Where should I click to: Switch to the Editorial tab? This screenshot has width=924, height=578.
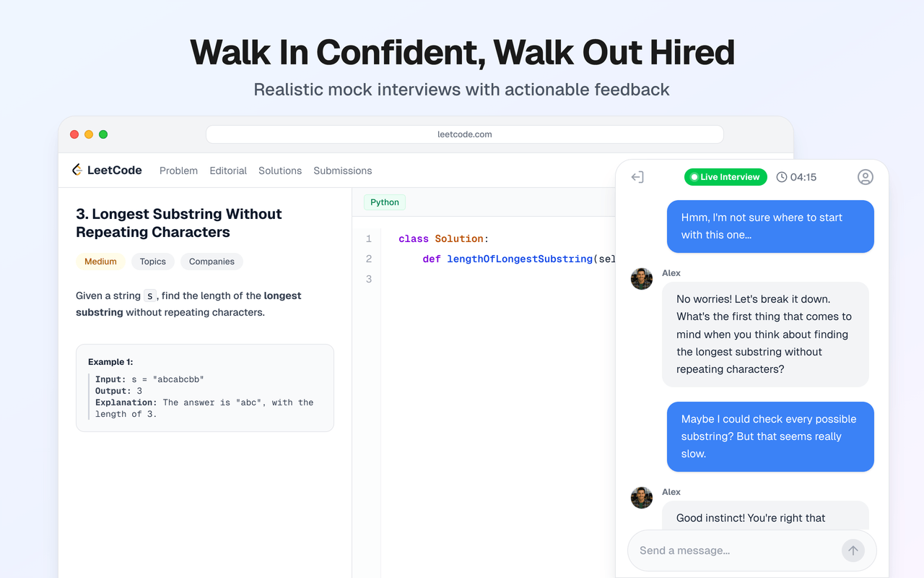point(228,171)
